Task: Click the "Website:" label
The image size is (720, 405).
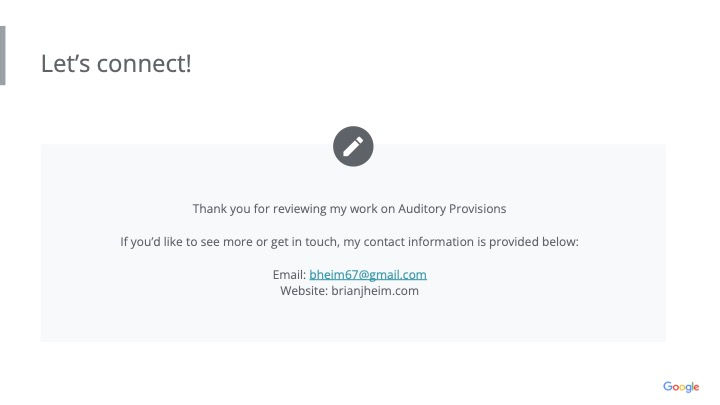Action: pos(304,291)
